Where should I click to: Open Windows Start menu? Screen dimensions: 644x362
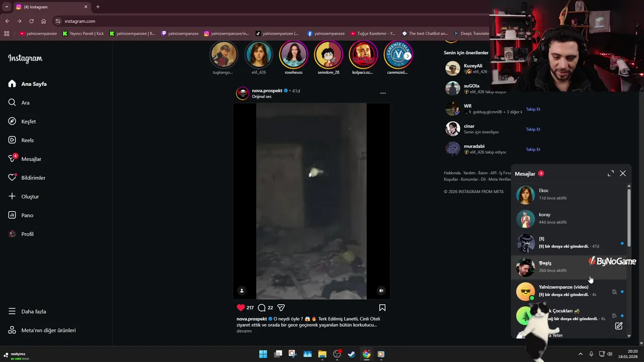pyautogui.click(x=263, y=354)
